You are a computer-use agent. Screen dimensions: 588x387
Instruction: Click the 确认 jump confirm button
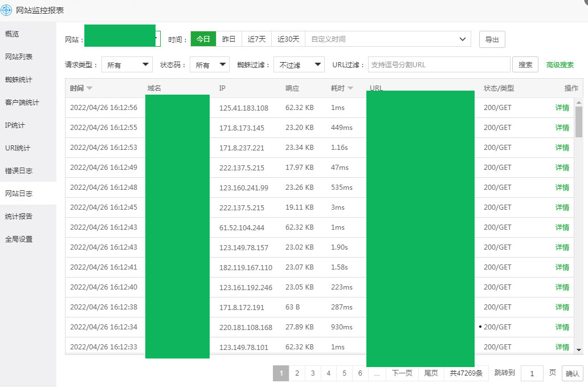[572, 373]
